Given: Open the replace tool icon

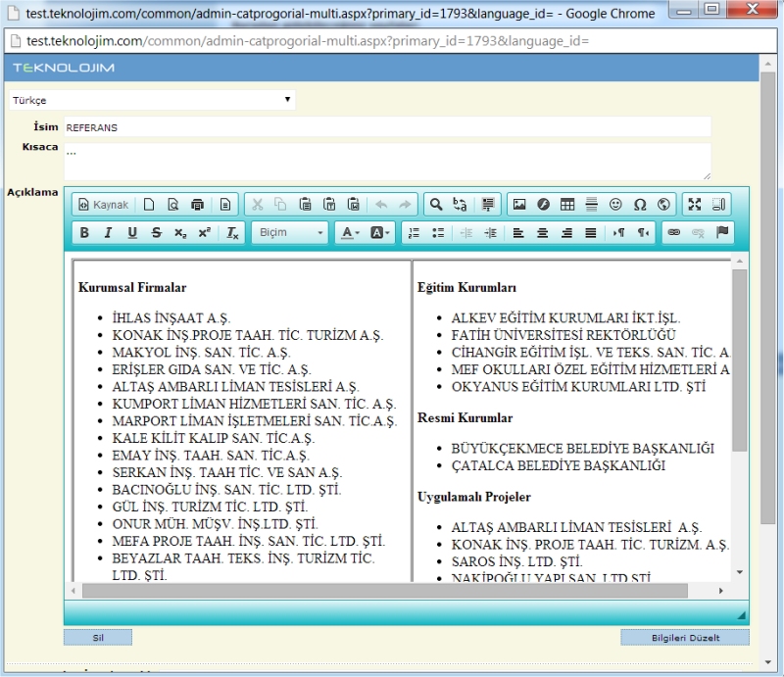Looking at the screenshot, I should (x=460, y=205).
